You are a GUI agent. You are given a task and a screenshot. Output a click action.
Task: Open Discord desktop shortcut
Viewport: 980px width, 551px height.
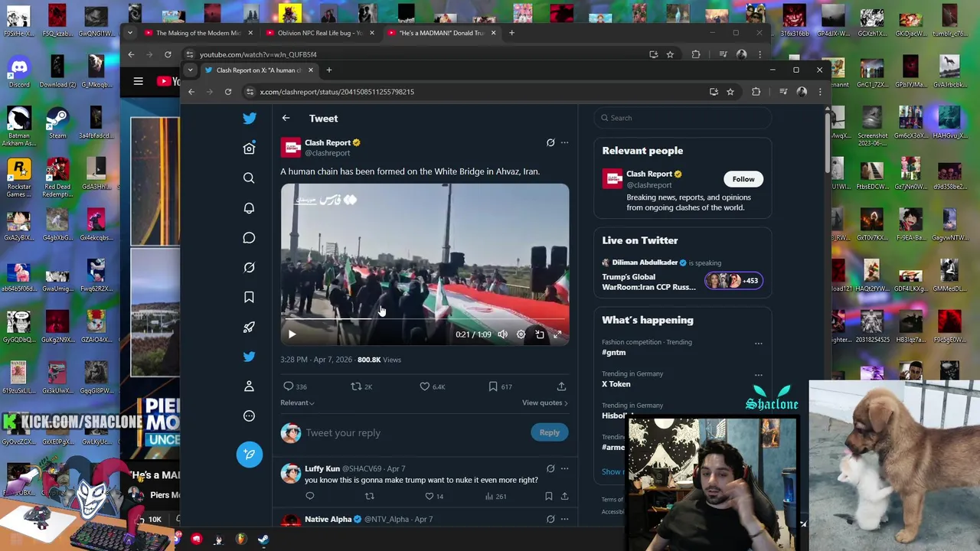[x=19, y=71]
